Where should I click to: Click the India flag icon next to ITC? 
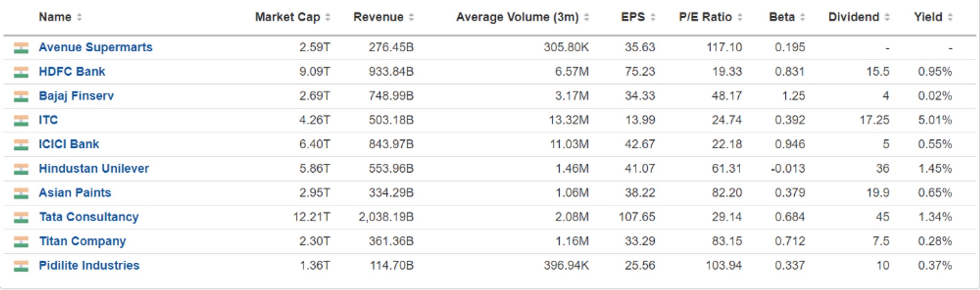click(x=21, y=121)
